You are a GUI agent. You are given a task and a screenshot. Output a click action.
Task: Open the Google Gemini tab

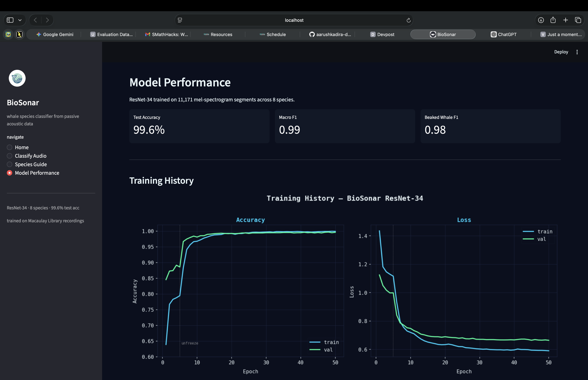coord(55,34)
